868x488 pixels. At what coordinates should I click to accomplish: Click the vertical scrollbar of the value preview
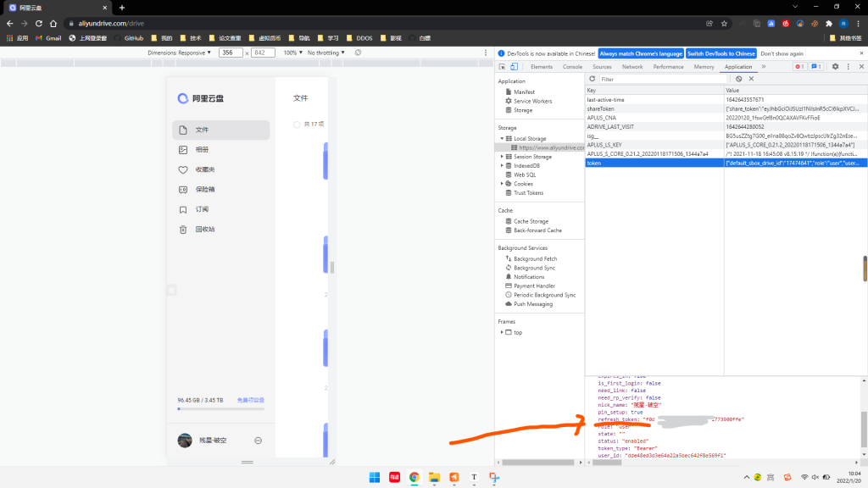(864, 429)
